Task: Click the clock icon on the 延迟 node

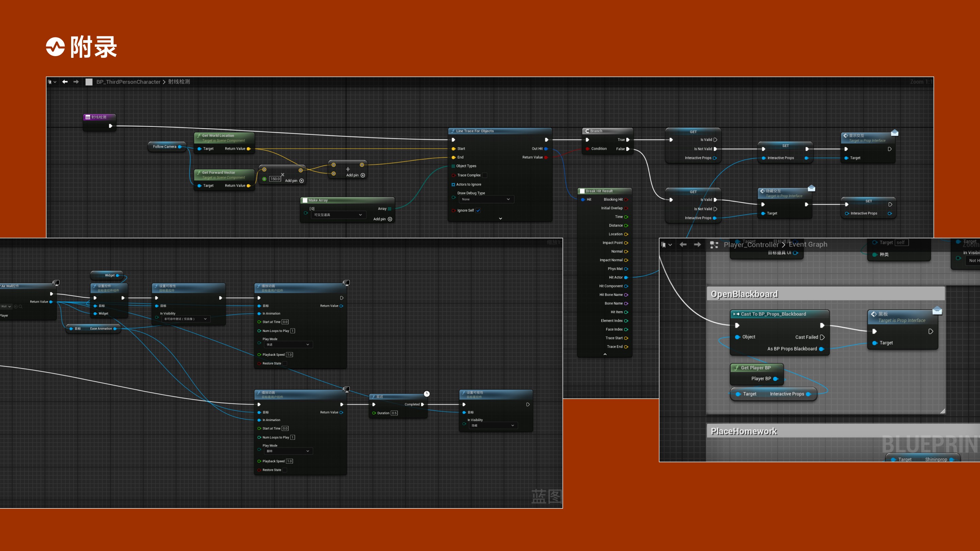Action: [427, 394]
